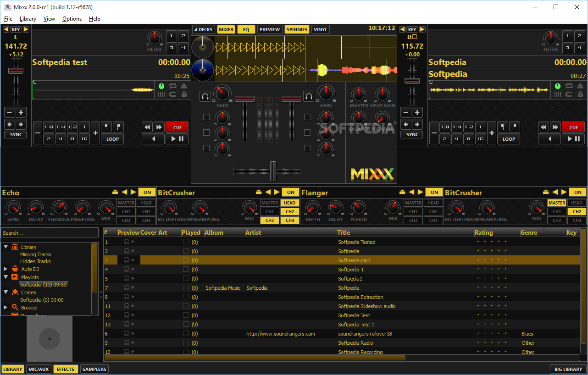Expand the Auto DJ tree node

point(6,269)
